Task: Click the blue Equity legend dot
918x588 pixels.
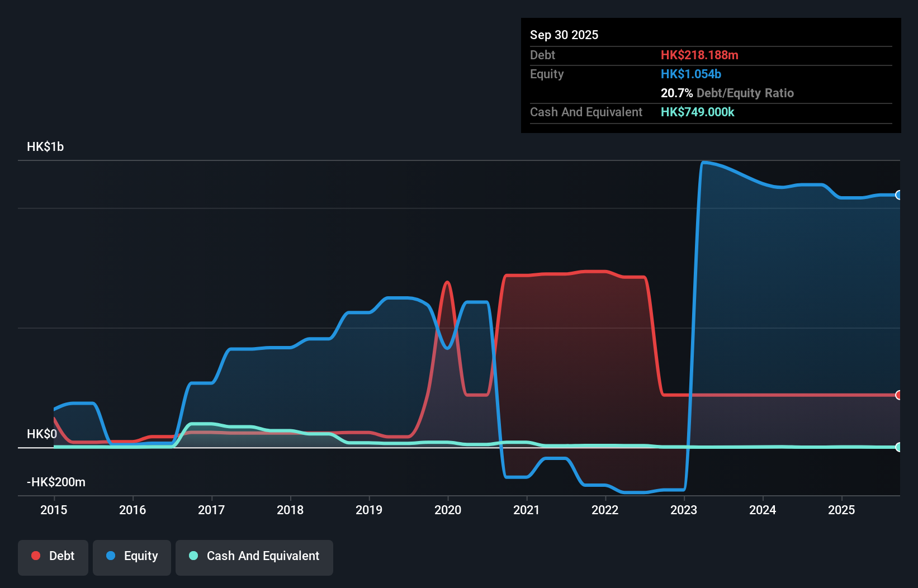Action: click(x=111, y=556)
